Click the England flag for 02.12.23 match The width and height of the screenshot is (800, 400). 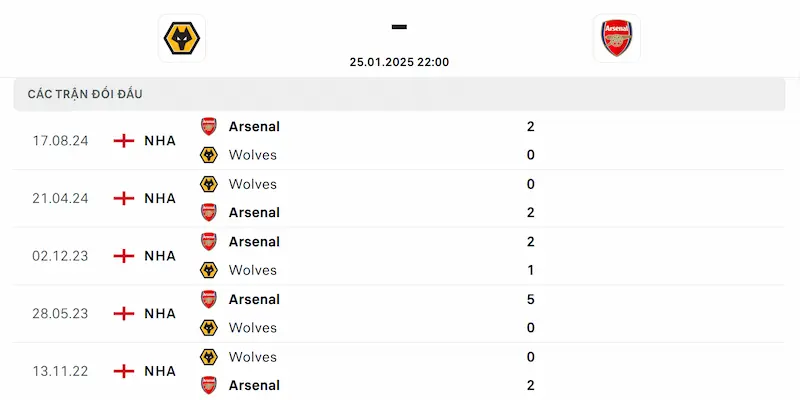pos(124,256)
